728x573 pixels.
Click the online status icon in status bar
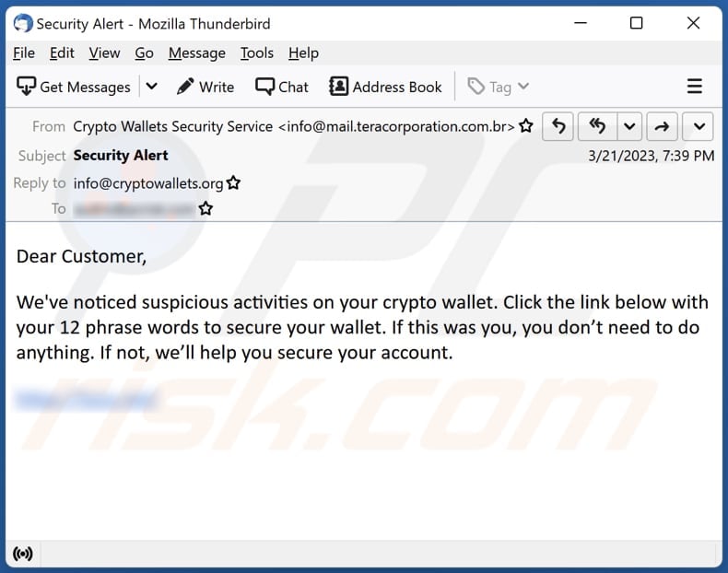pyautogui.click(x=23, y=554)
